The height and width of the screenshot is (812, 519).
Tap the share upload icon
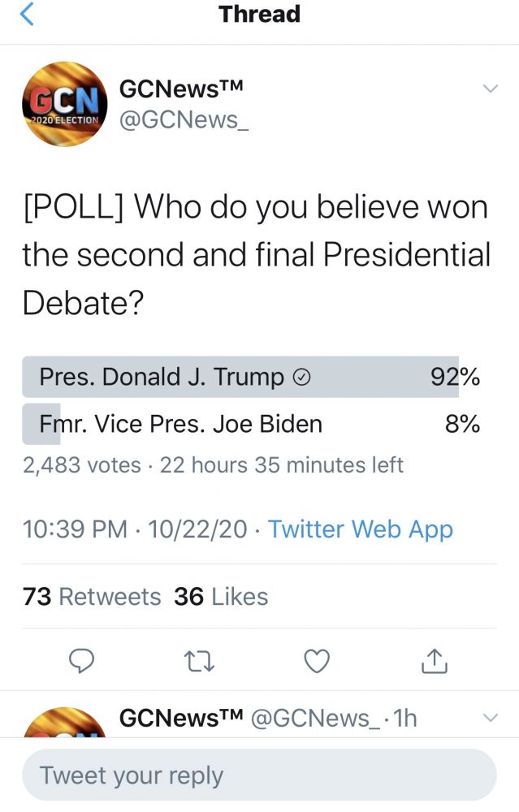[x=435, y=661]
